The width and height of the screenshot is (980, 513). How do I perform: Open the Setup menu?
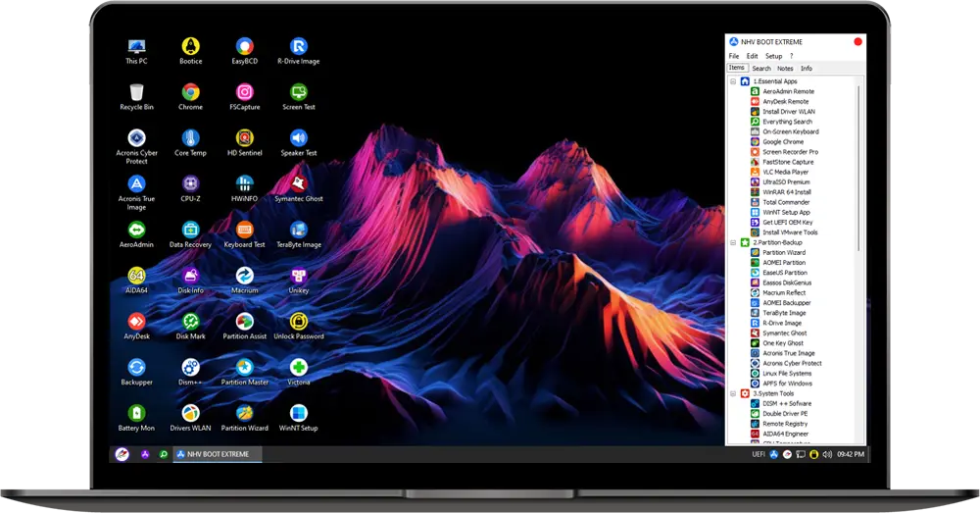[x=774, y=56]
